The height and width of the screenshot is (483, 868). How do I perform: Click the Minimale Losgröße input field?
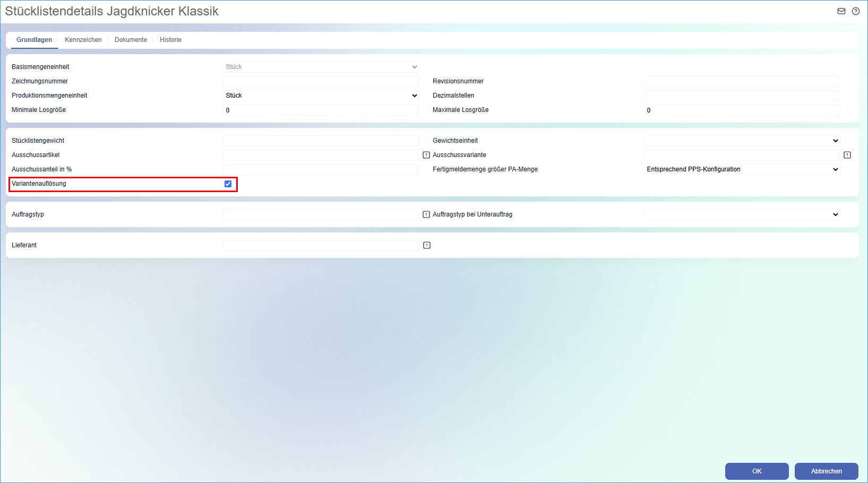point(321,110)
